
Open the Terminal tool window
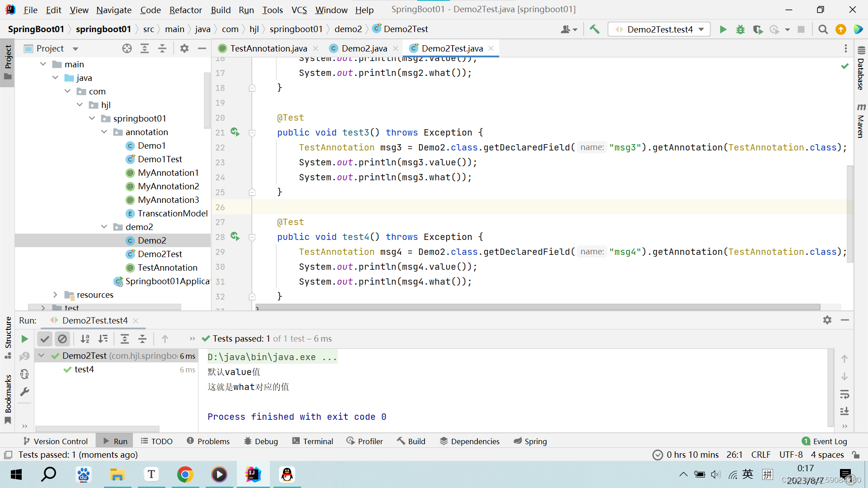point(312,441)
